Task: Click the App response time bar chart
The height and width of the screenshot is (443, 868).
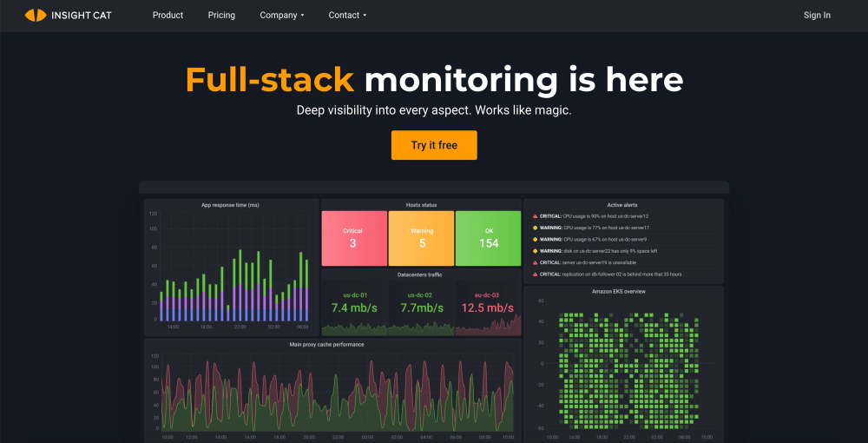Action: coord(231,268)
